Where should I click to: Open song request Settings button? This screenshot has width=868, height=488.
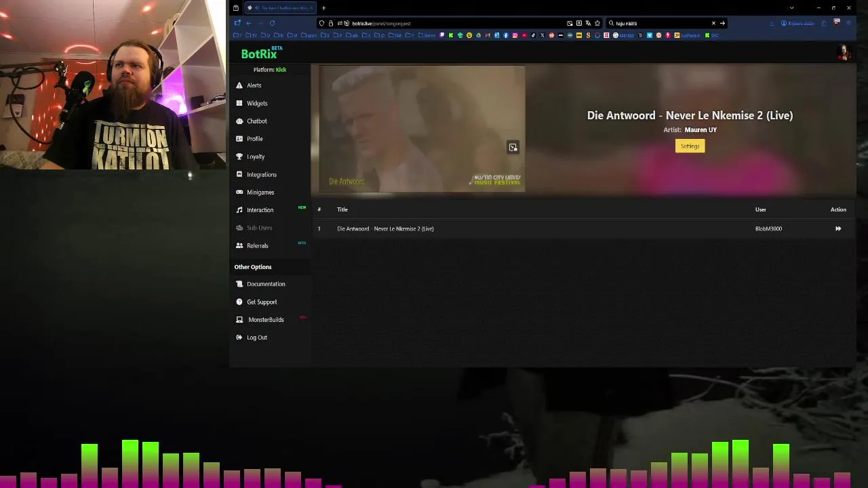coord(690,146)
